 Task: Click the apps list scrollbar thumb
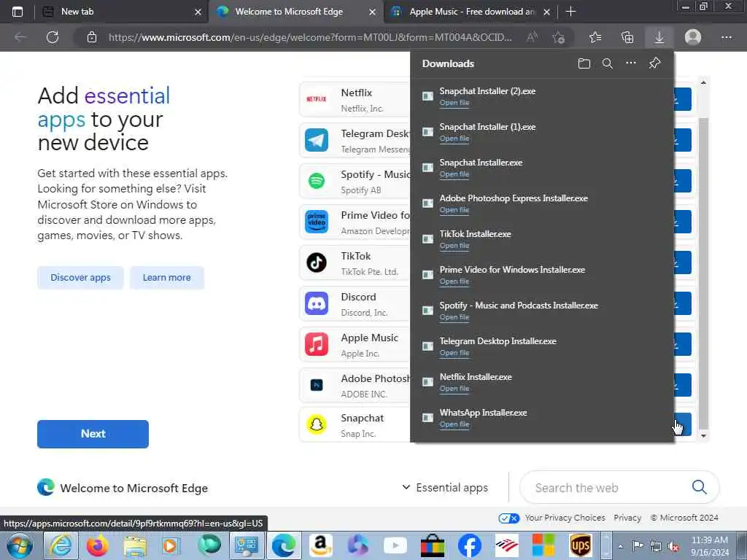pos(704,274)
